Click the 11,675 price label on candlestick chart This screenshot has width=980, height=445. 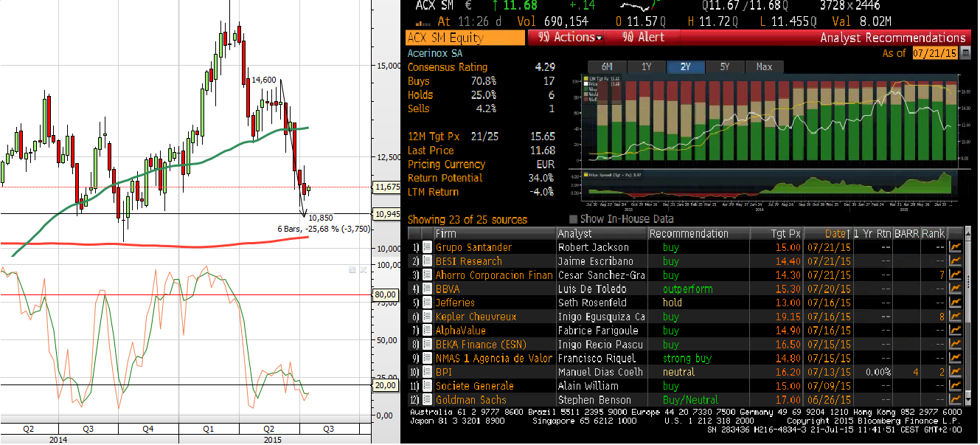pos(387,187)
